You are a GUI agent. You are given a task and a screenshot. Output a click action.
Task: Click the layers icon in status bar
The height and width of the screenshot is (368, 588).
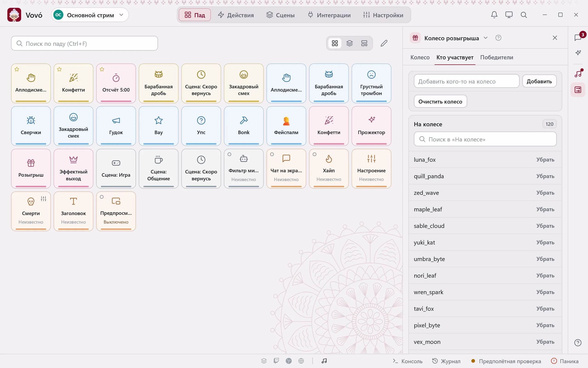tap(264, 361)
